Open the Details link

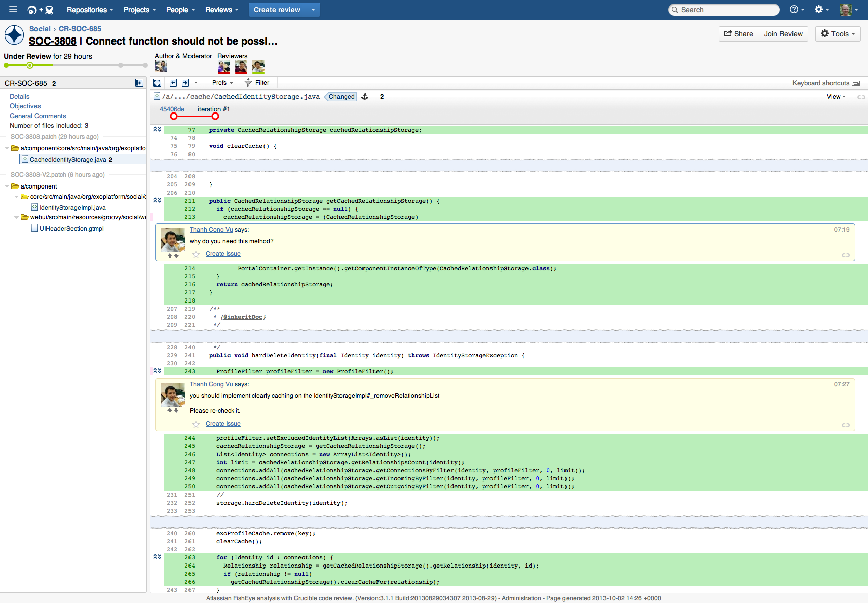tap(20, 96)
